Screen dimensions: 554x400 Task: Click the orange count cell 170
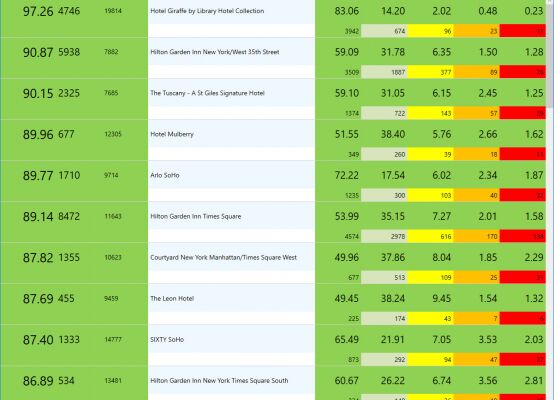pyautogui.click(x=477, y=236)
